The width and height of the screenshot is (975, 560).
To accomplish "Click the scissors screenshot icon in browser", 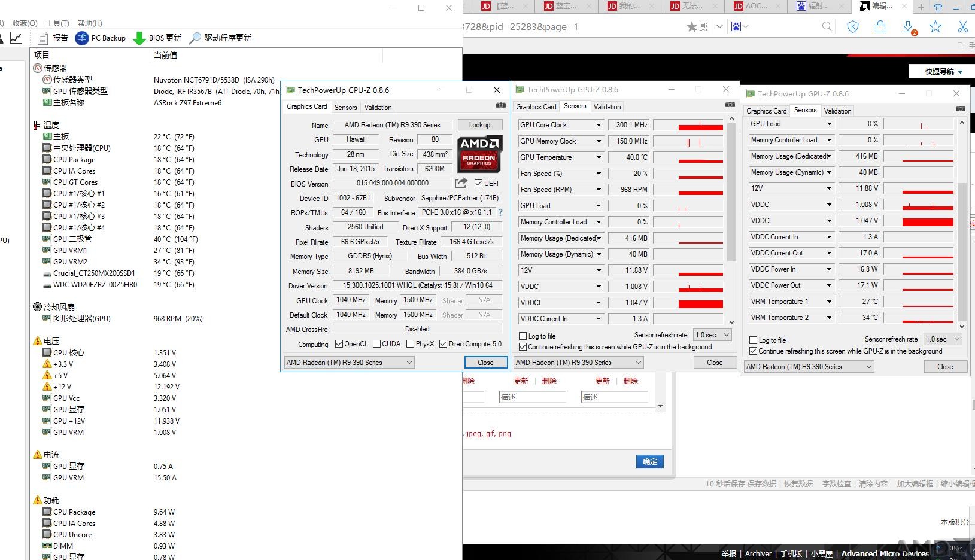I will pos(963,26).
